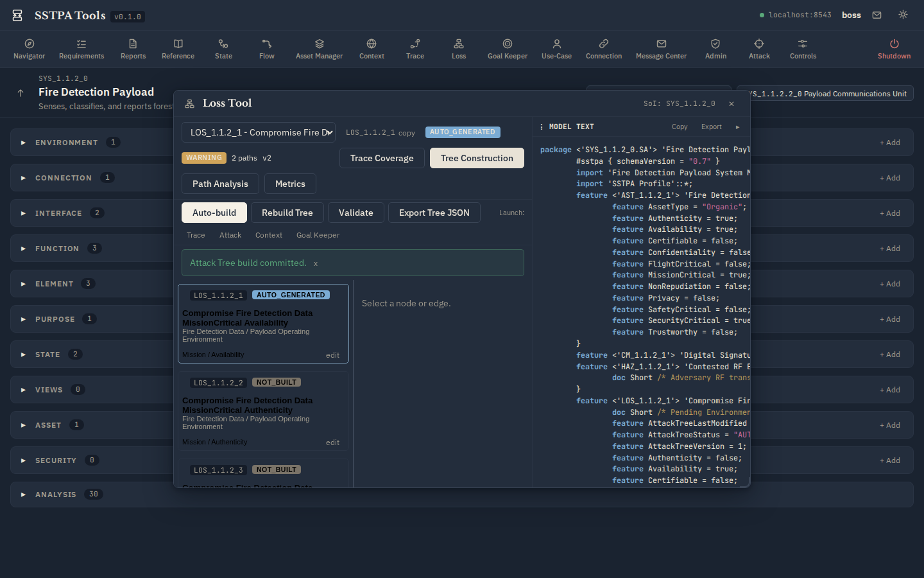Screen dimensions: 924x578
Task: Open the Connection tool in the toolbar
Action: pyautogui.click(x=604, y=49)
